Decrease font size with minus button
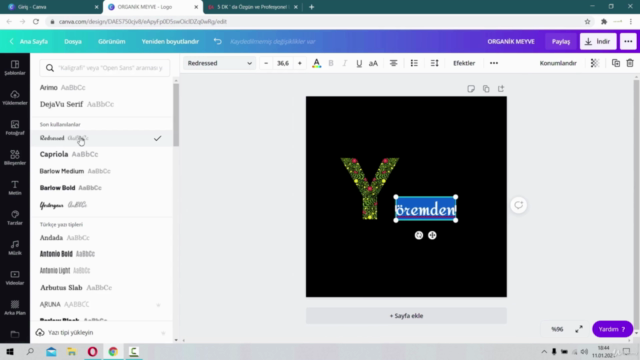The width and height of the screenshot is (640, 360). 266,63
